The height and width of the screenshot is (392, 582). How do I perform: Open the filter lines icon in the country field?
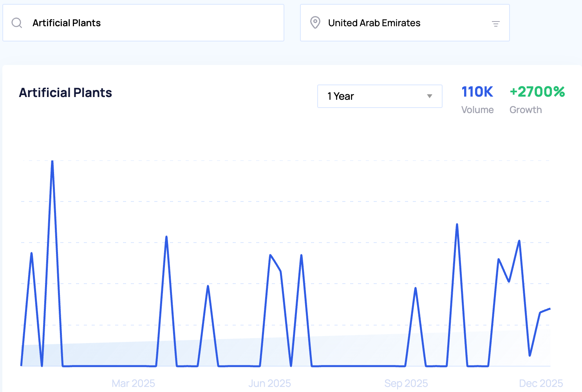(x=495, y=24)
